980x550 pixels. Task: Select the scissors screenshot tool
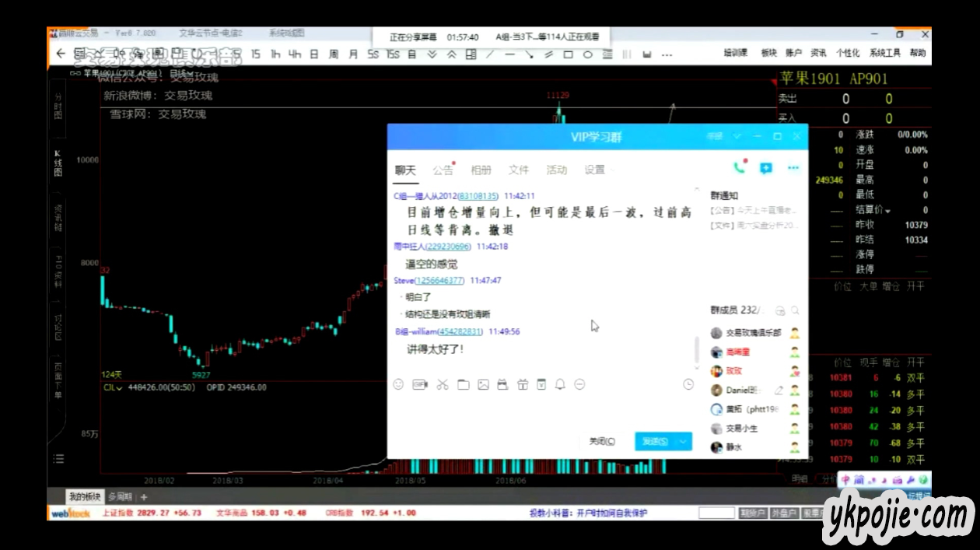point(442,384)
